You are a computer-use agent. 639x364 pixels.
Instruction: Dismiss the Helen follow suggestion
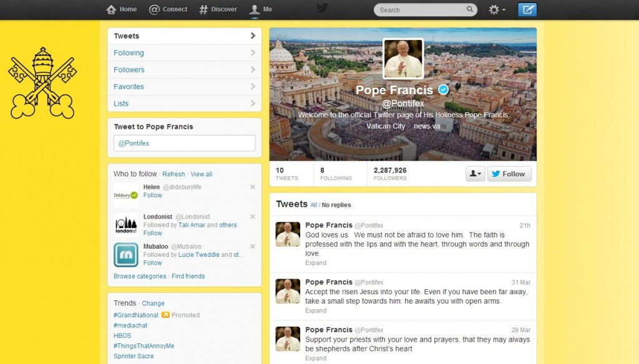pyautogui.click(x=253, y=187)
